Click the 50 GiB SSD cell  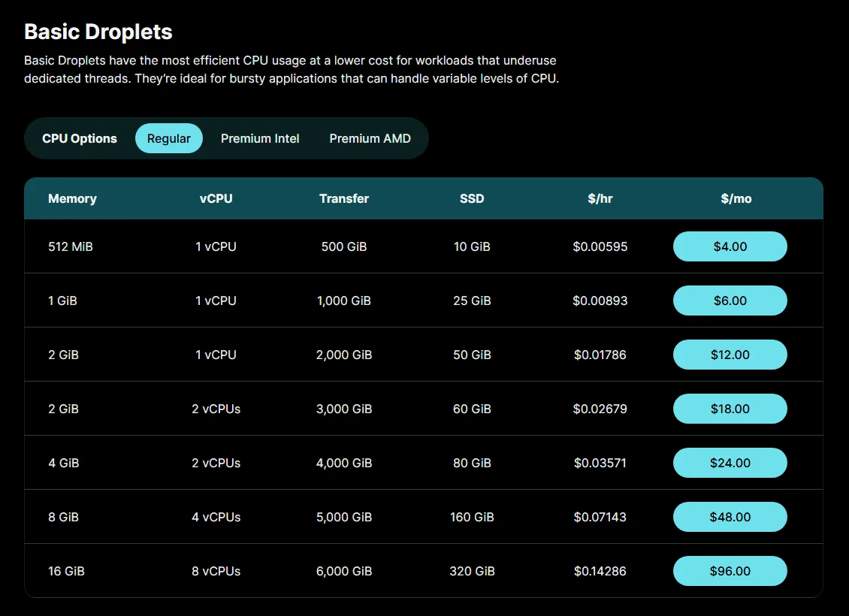(x=472, y=355)
